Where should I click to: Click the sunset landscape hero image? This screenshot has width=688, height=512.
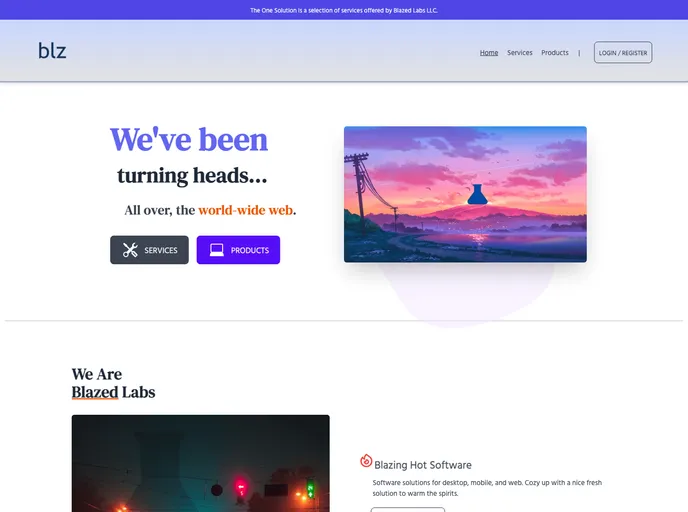[x=465, y=194]
